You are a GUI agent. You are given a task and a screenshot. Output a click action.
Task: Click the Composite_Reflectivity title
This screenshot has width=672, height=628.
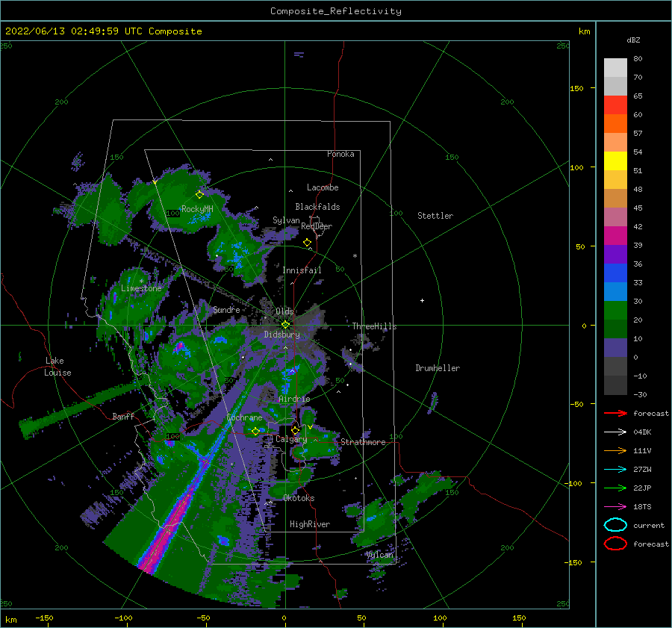[x=336, y=11]
